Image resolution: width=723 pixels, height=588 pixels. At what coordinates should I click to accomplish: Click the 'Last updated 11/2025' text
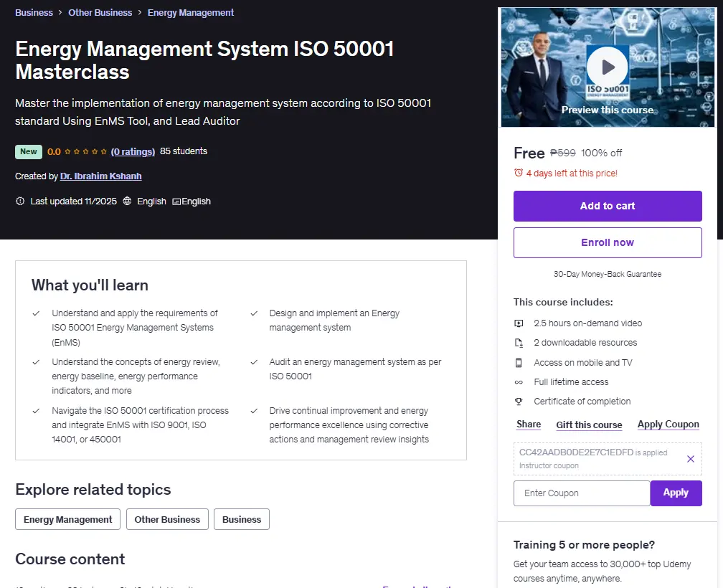(x=73, y=201)
